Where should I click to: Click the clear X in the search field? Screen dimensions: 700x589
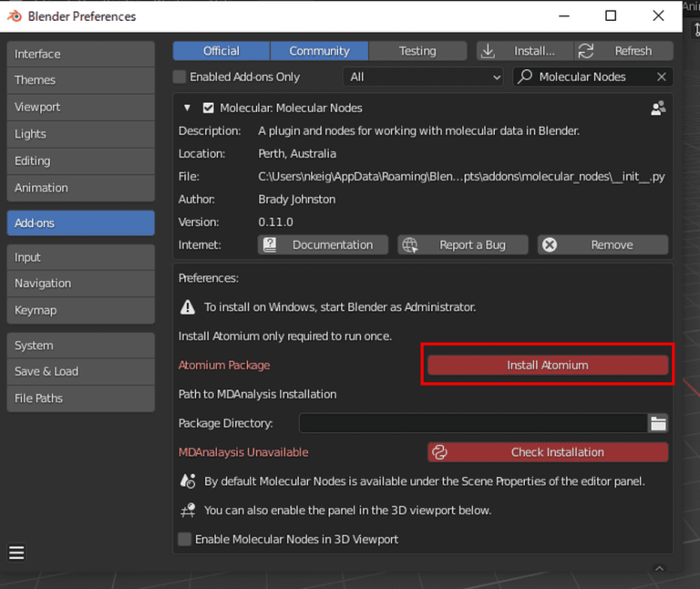pos(662,77)
